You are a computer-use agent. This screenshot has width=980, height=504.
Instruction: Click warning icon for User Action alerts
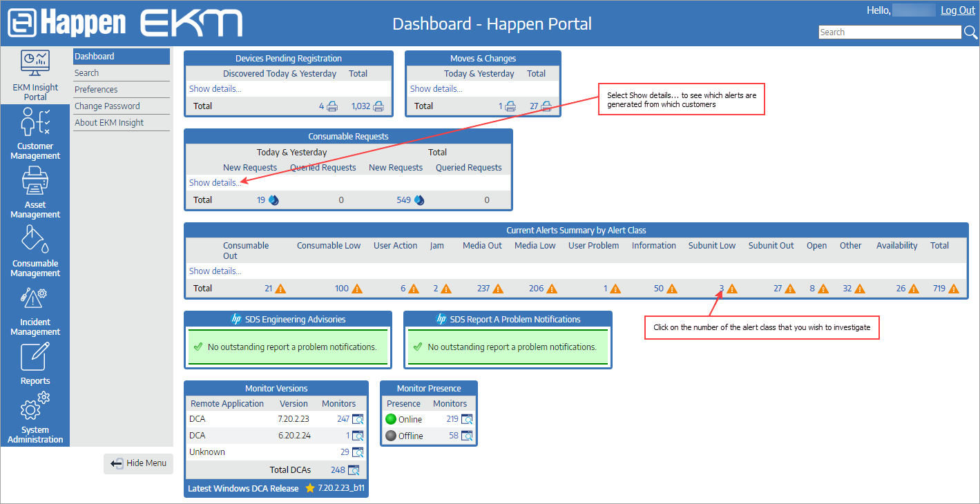[414, 289]
